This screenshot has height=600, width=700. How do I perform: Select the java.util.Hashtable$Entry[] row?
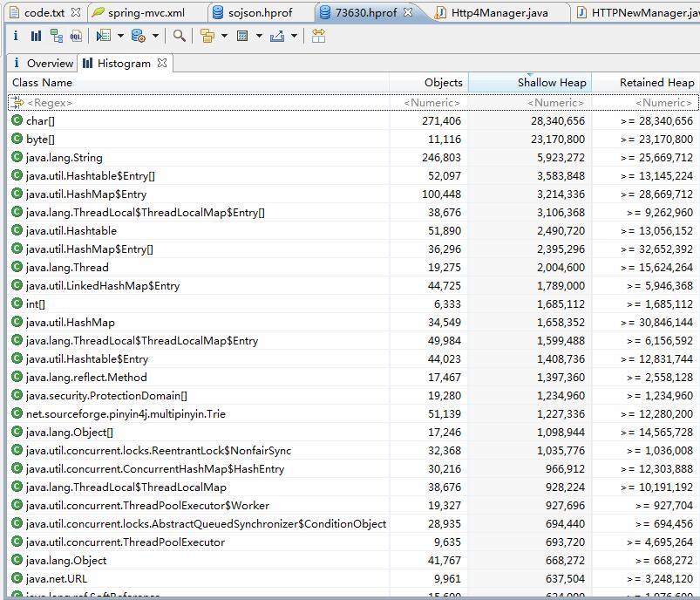tap(353, 175)
